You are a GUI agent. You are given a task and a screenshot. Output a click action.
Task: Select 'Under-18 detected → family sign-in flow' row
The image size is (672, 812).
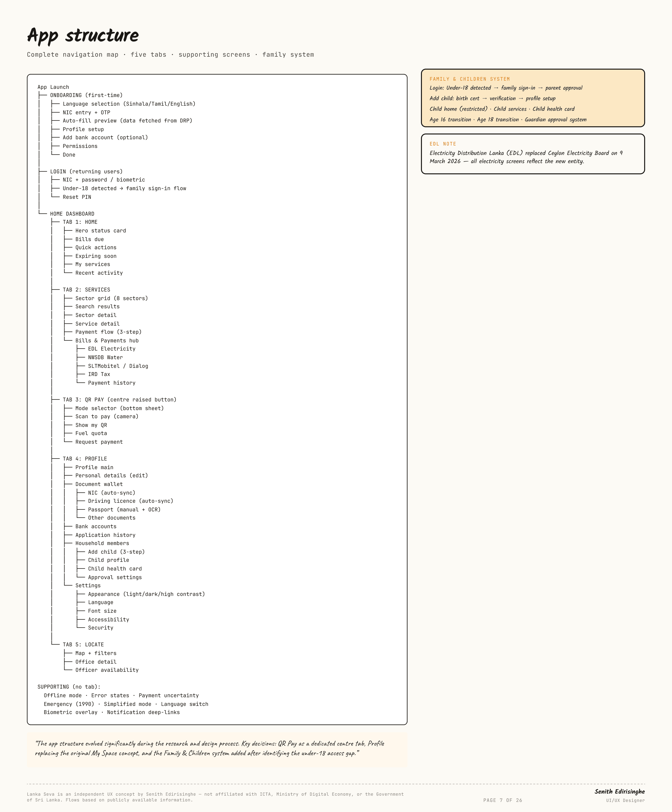pos(124,188)
